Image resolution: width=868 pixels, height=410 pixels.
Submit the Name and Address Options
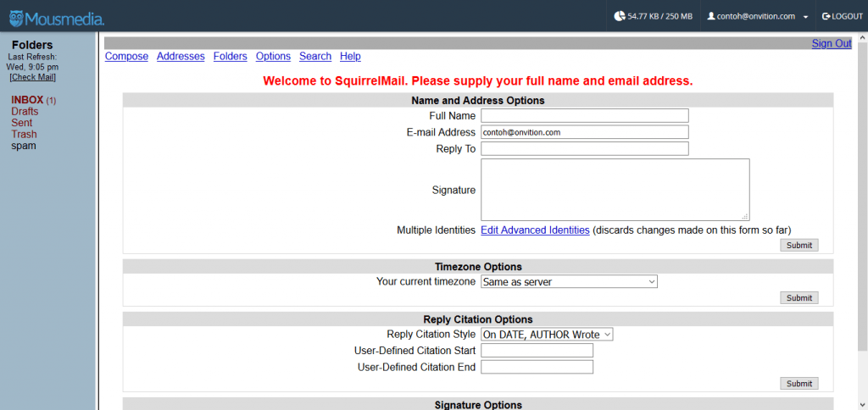[x=798, y=245]
